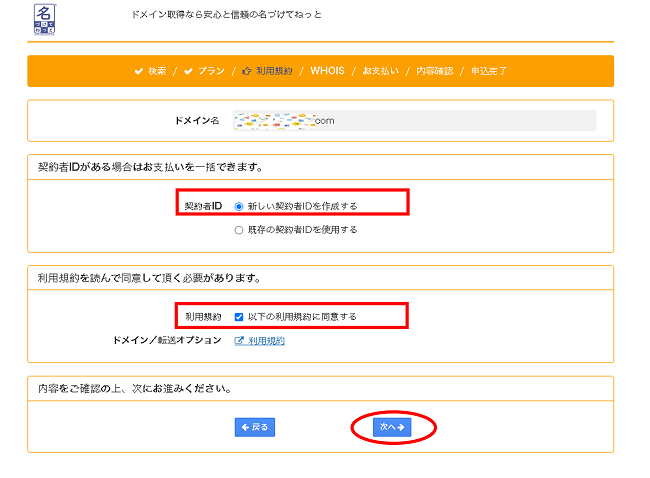The width and height of the screenshot is (650, 478).
Task: Open the 利用規約 terms link
Action: pyautogui.click(x=266, y=341)
